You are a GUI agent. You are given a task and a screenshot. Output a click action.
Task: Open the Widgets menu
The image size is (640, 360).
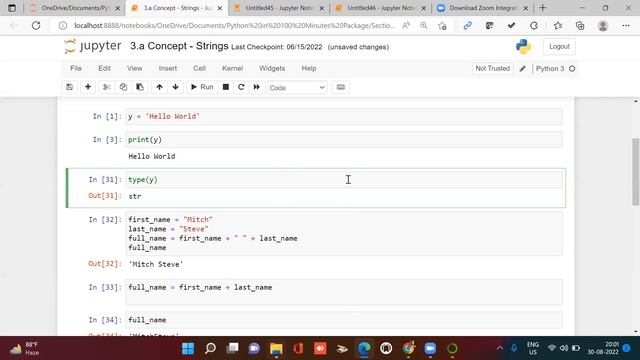point(272,69)
